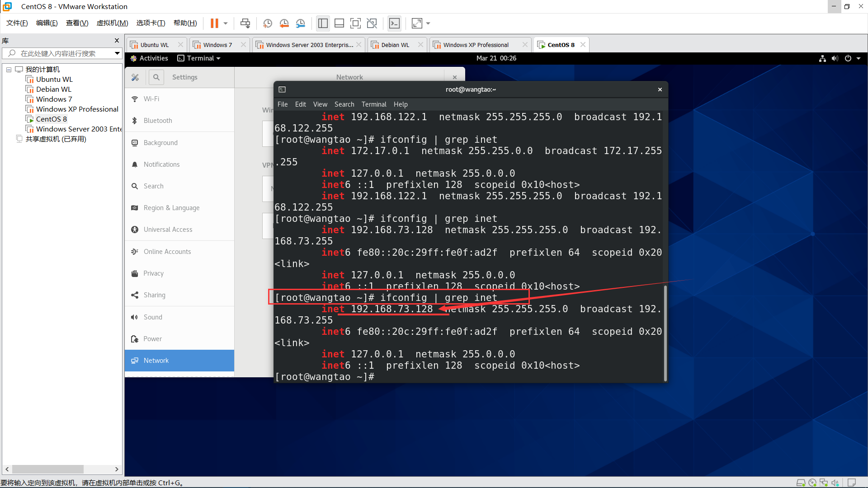Screen dimensions: 868x488
Task: Open the stretch display dropdown arrow
Action: click(x=428, y=23)
